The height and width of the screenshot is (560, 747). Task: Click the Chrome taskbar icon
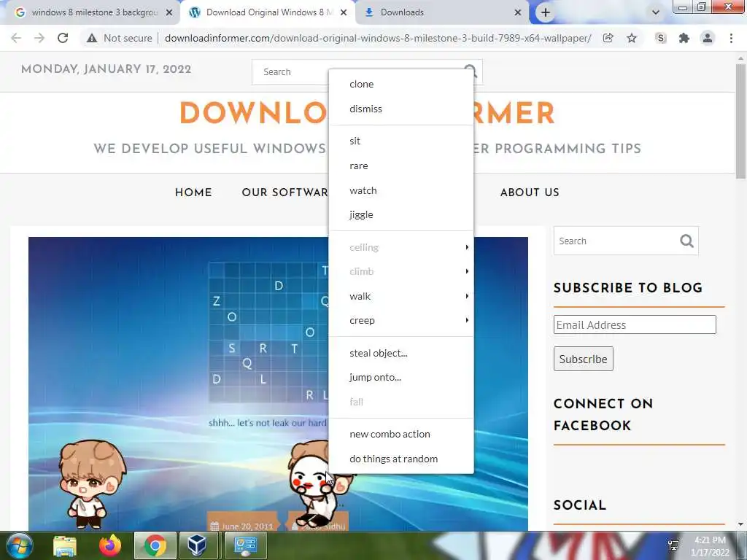[x=155, y=545]
